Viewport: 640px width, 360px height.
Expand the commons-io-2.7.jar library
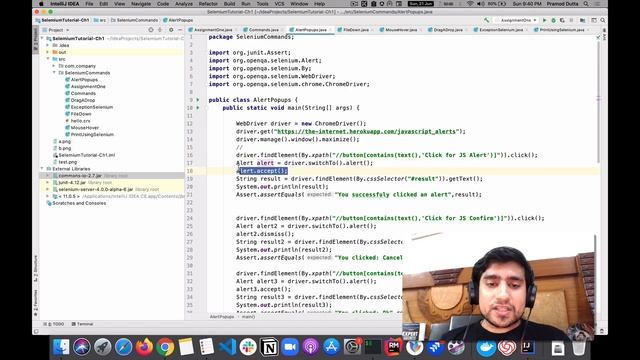(48, 176)
